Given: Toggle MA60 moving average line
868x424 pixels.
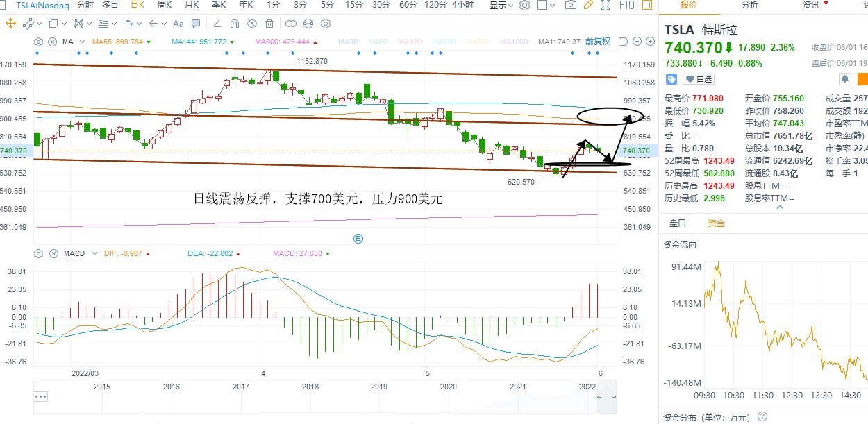Looking at the screenshot, I should coord(378,42).
